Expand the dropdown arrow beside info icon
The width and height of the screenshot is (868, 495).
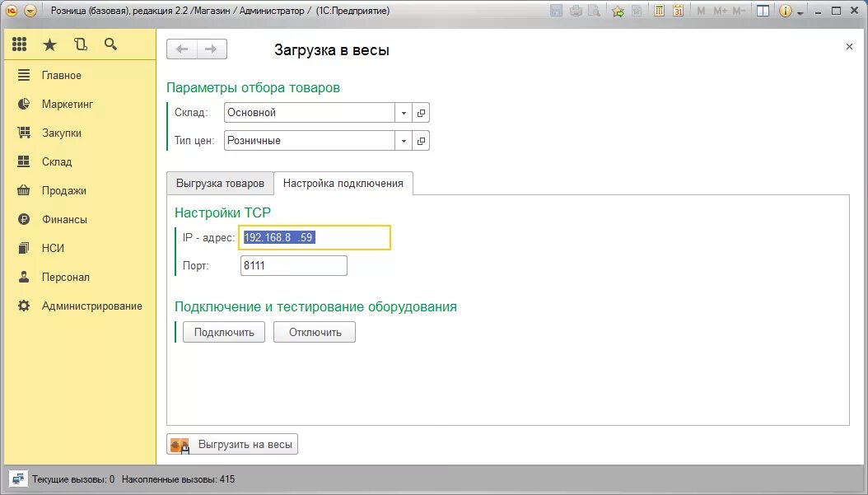(x=800, y=12)
